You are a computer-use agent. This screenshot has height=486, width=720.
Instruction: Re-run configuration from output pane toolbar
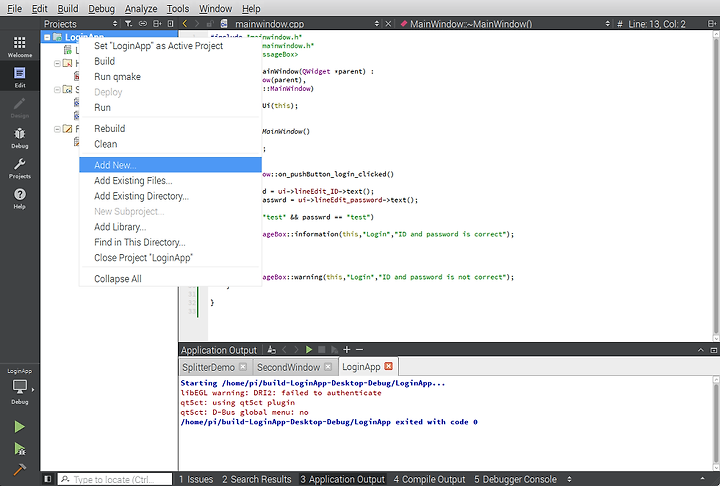tap(309, 350)
